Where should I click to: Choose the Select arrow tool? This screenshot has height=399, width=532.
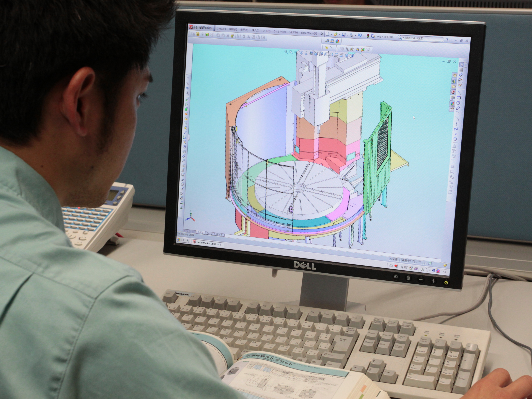point(462,64)
